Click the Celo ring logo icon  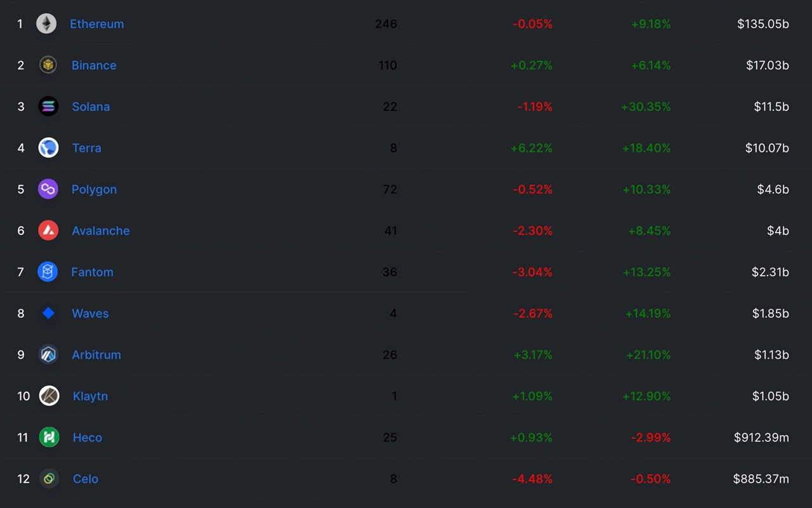[x=49, y=478]
